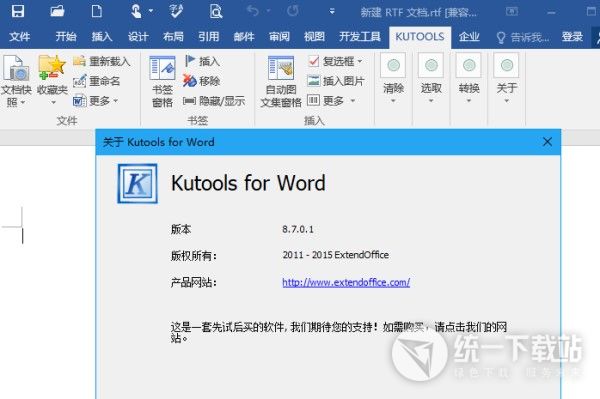Open the 审阅 ribbon tab
Screen dimensions: 600x399
(x=279, y=37)
